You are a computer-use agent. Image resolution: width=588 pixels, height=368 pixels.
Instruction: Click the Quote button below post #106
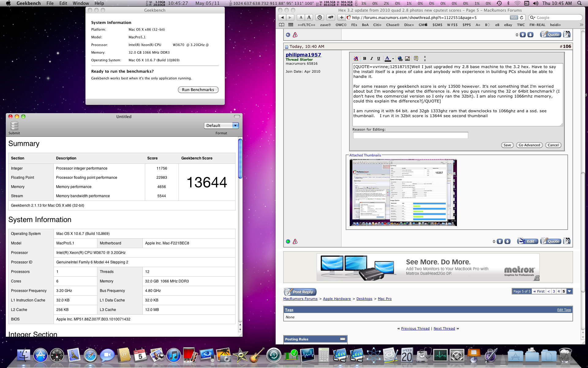coord(550,241)
